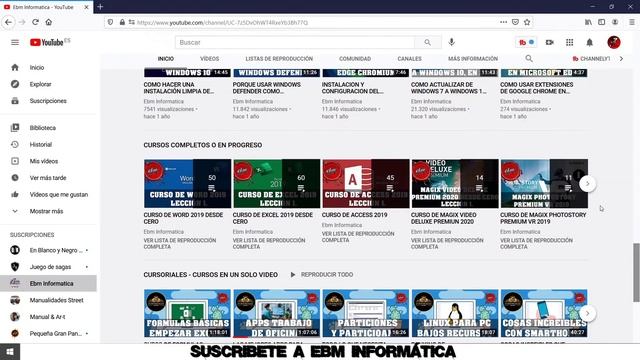Open Listas de reproducción tab

(x=279, y=59)
